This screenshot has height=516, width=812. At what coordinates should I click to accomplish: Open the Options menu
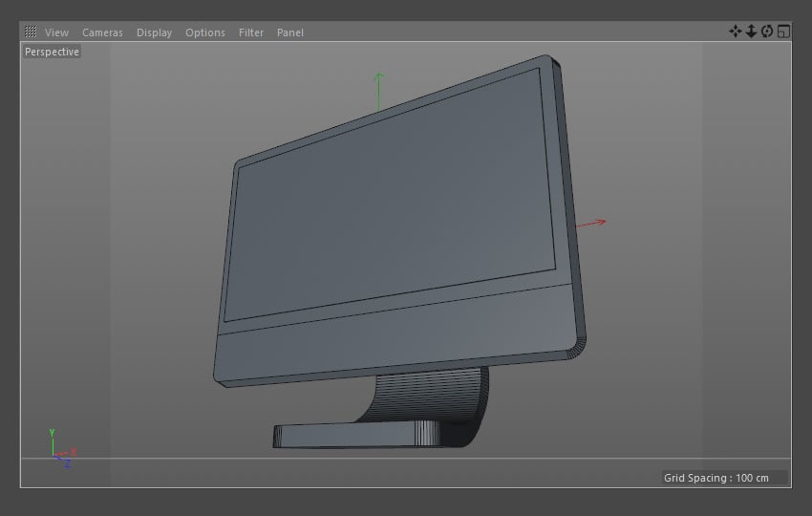pos(205,32)
